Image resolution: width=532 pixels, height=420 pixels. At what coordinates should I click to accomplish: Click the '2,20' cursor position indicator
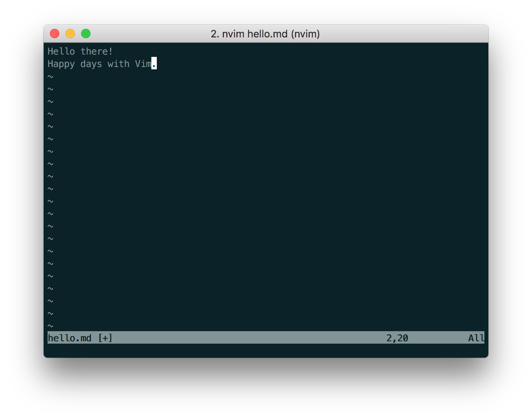397,338
